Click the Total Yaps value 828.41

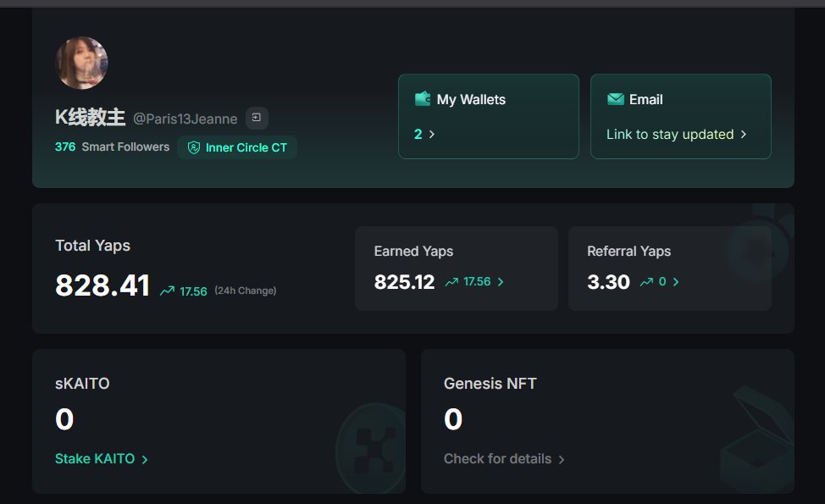pos(102,285)
